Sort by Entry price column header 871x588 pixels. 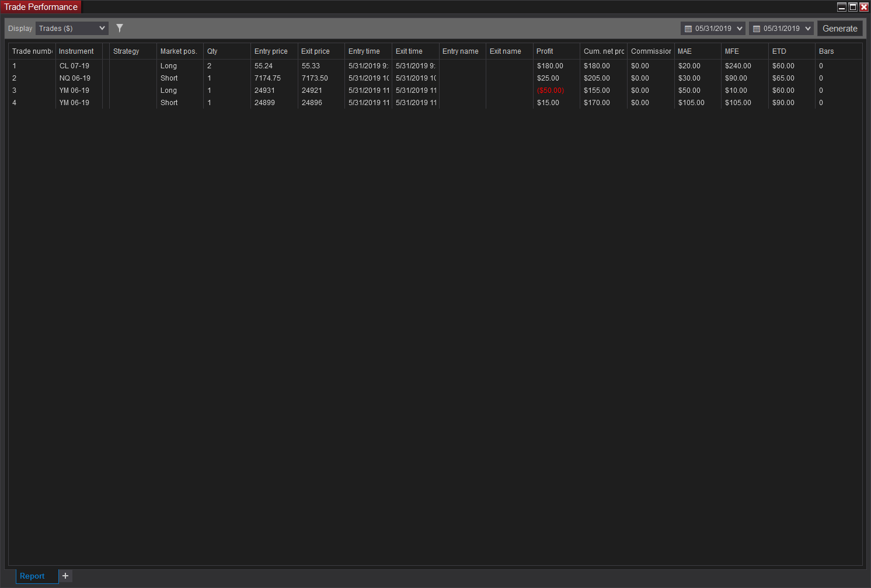point(274,51)
